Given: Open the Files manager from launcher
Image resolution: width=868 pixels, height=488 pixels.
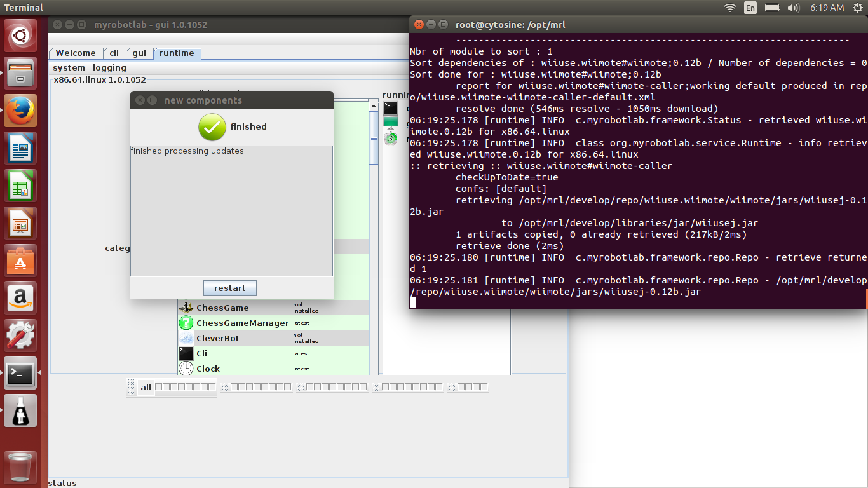Looking at the screenshot, I should [x=20, y=73].
